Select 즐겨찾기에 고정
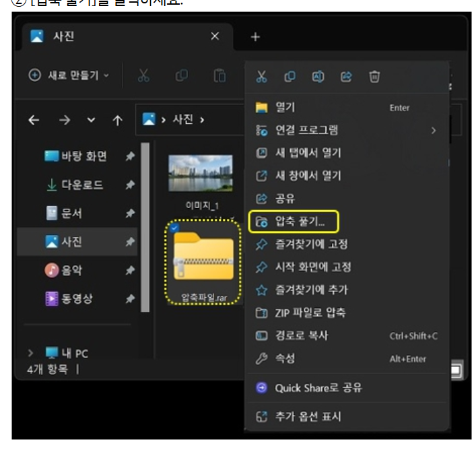Screen dimensions: 476x458 (347, 244)
